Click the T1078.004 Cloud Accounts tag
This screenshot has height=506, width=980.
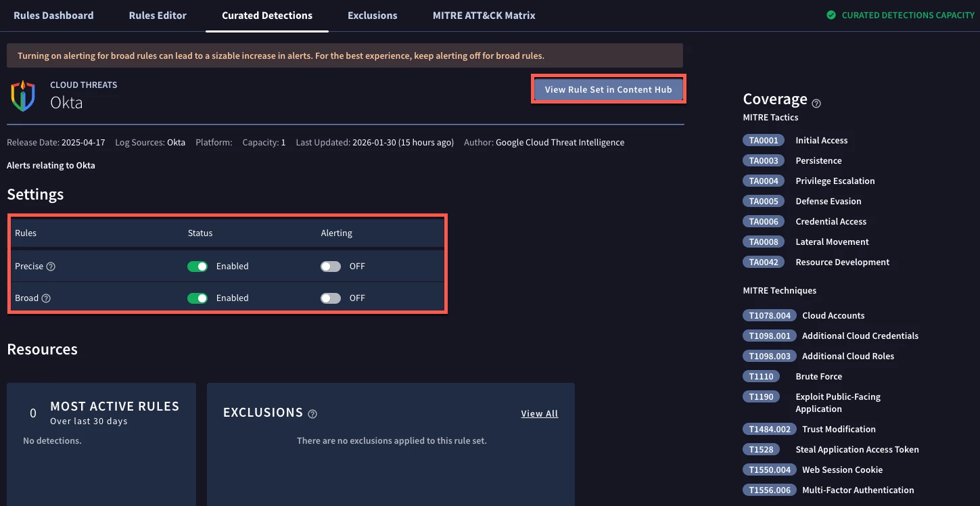click(770, 315)
